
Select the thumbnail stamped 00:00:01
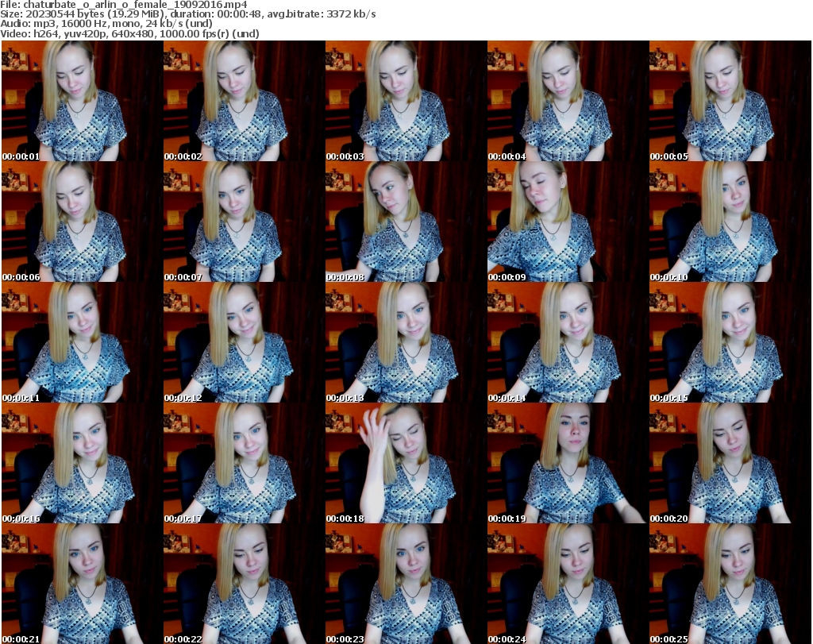(82, 101)
